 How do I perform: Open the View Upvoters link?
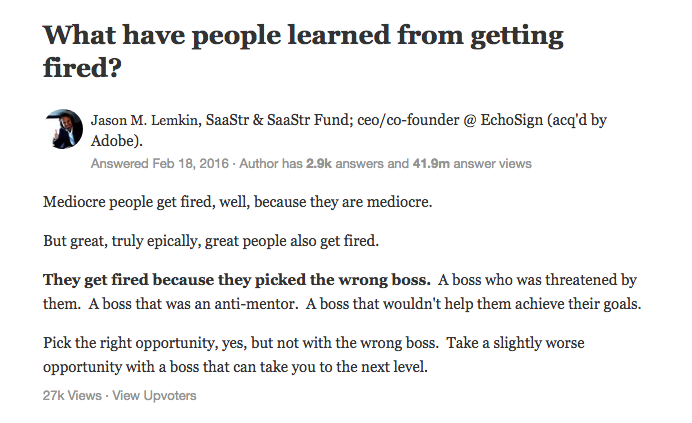point(154,396)
